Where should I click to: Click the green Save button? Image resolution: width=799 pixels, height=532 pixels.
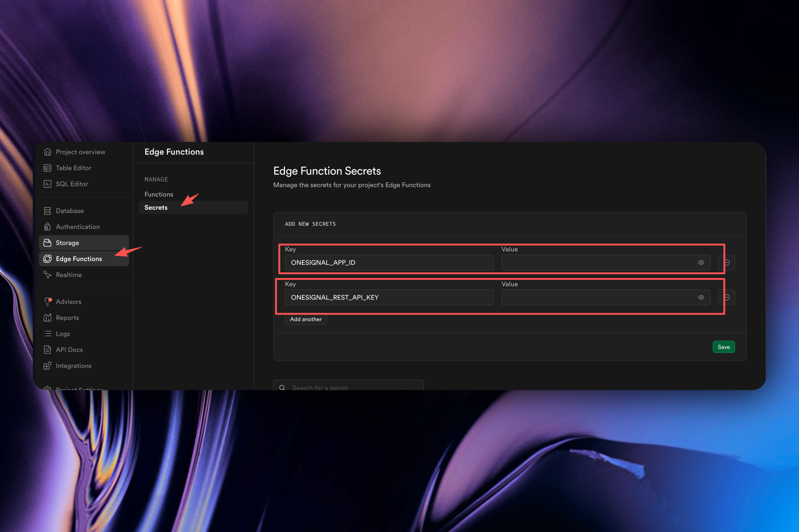pyautogui.click(x=723, y=347)
